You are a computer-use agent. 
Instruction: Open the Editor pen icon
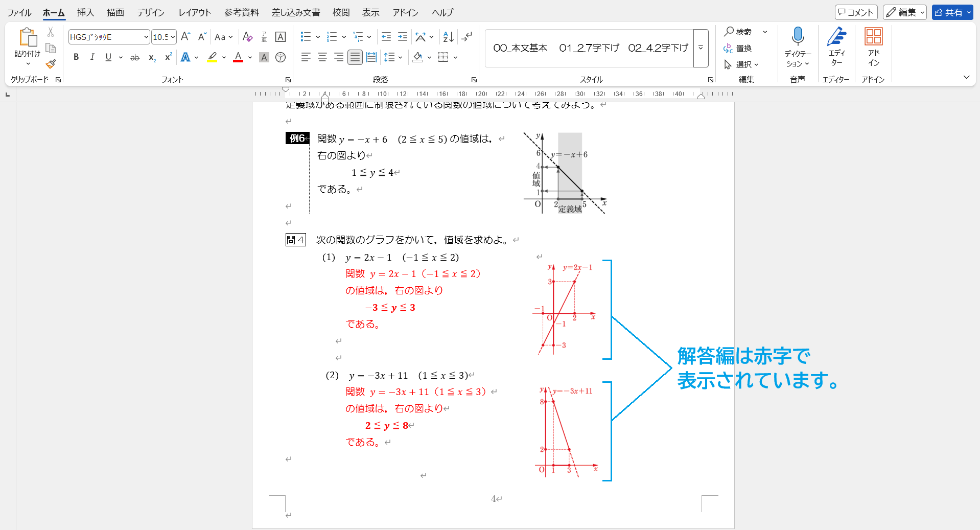pyautogui.click(x=836, y=37)
